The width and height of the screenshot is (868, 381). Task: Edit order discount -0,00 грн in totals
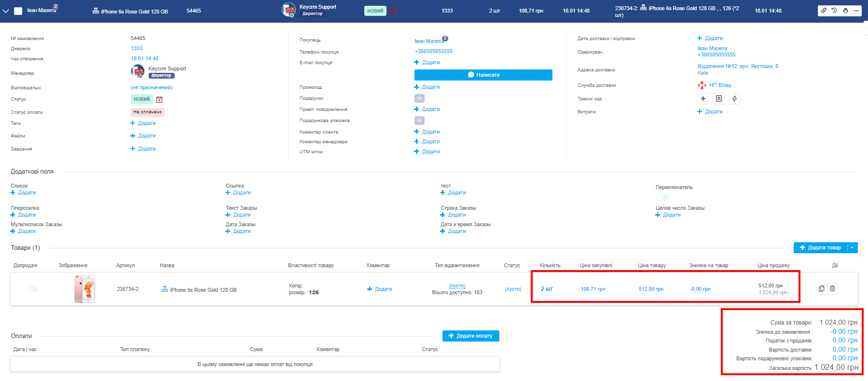coord(844,331)
